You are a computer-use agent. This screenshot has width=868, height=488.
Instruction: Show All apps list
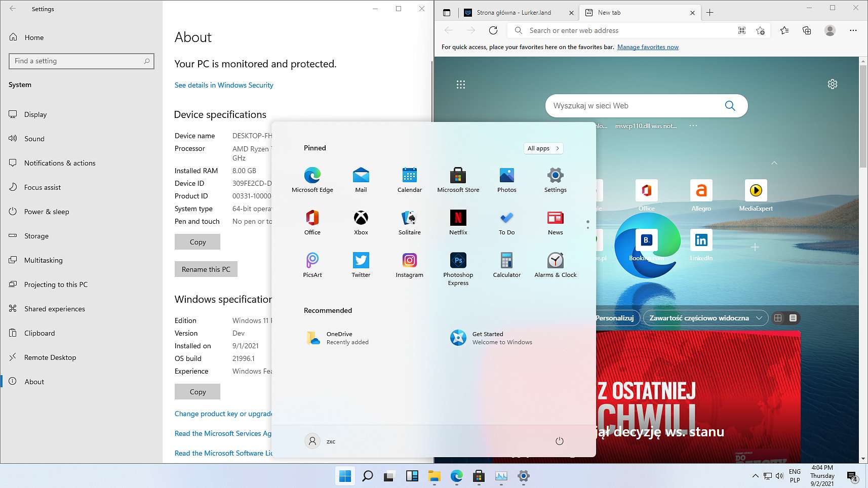click(543, 148)
